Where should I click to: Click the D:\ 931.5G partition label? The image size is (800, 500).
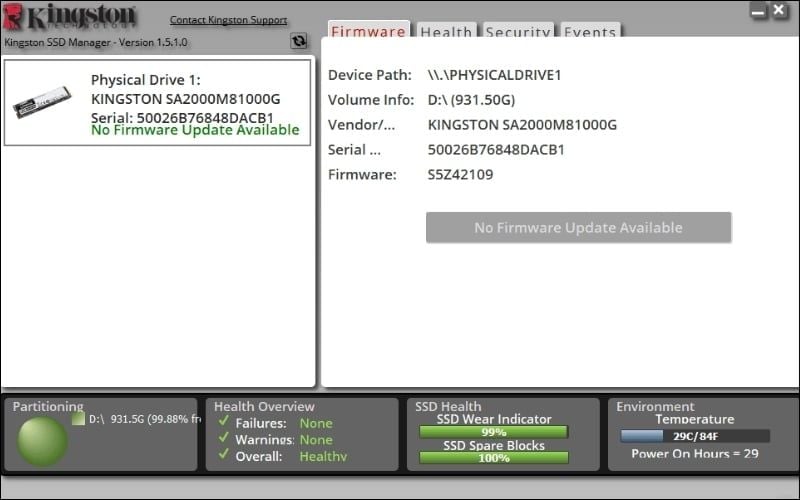pyautogui.click(x=145, y=419)
